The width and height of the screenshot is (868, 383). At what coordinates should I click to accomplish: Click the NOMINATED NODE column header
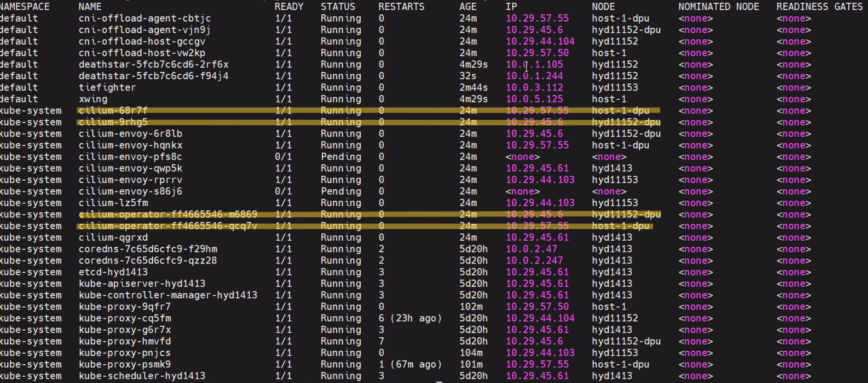718,7
